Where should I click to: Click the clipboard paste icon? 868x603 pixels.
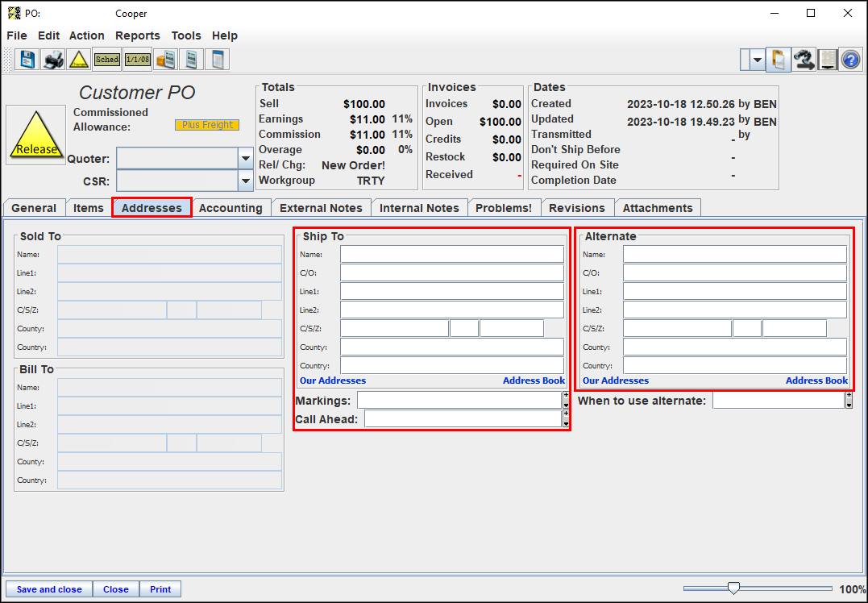779,59
